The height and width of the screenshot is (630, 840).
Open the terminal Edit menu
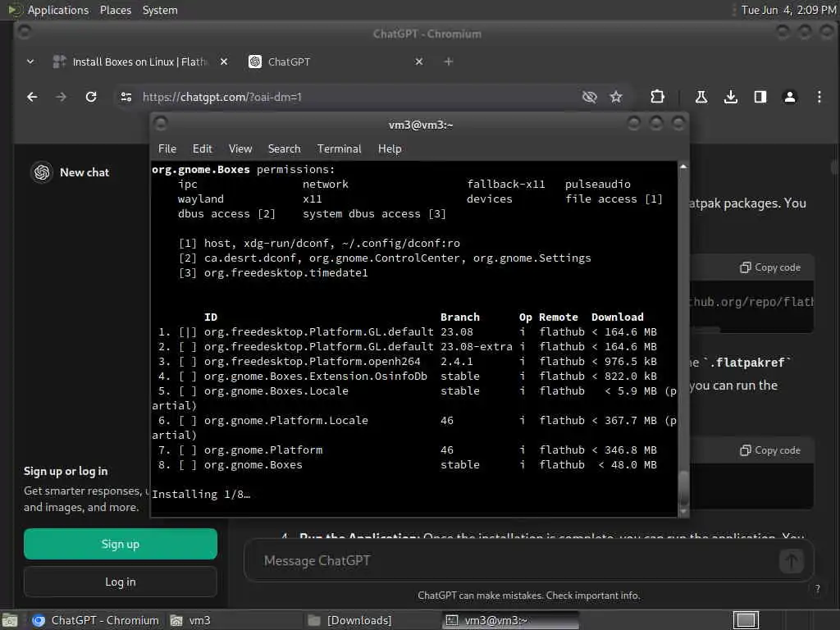(x=203, y=149)
